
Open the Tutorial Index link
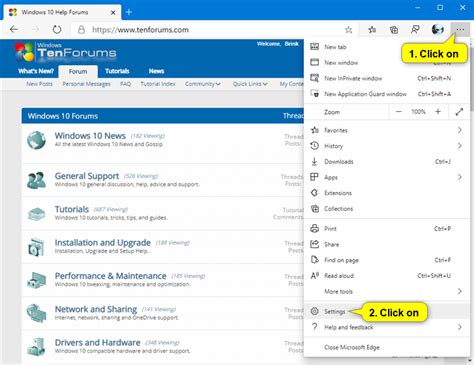point(158,84)
